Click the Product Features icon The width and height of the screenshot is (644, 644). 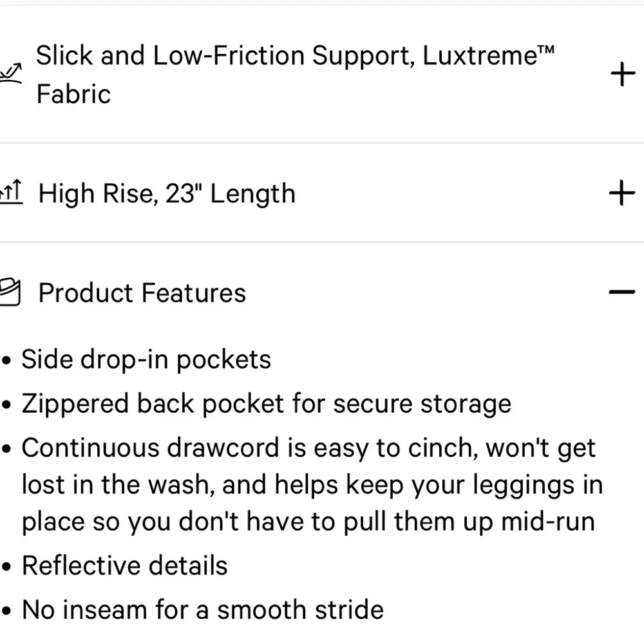[10, 292]
